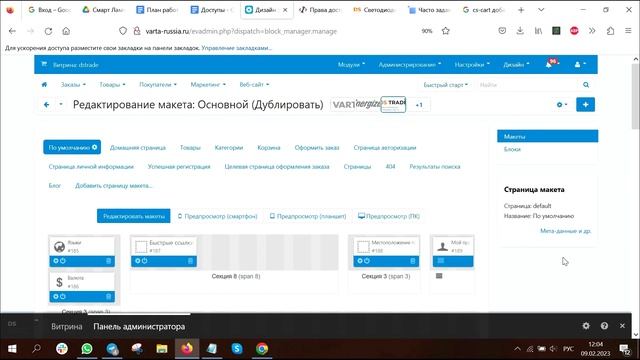The height and width of the screenshot is (360, 640).
Task: Toggle power state of Быстрые ссылки block
Action: pyautogui.click(x=144, y=261)
